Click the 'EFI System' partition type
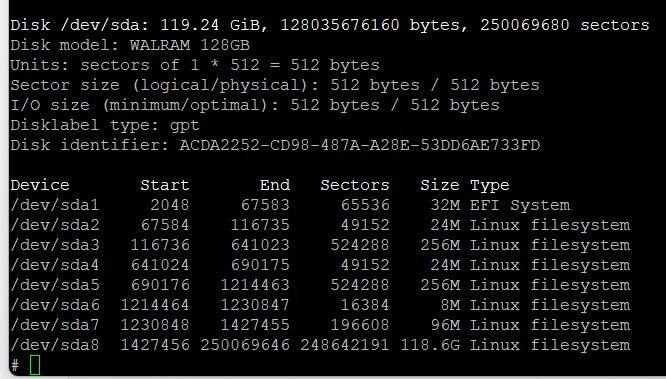The image size is (666, 379). pyautogui.click(x=519, y=205)
